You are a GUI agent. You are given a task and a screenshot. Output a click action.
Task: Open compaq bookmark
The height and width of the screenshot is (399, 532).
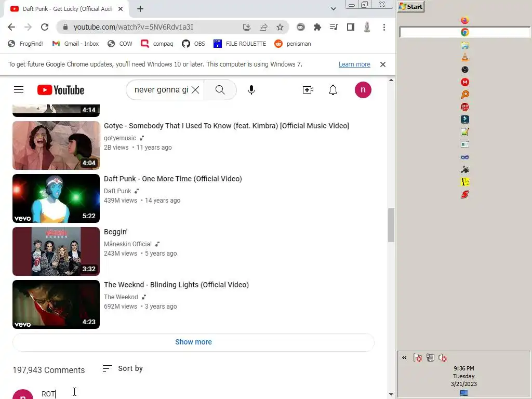(157, 44)
